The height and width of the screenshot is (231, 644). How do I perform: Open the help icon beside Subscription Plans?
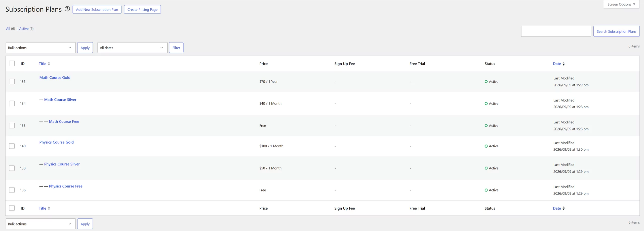(x=67, y=9)
